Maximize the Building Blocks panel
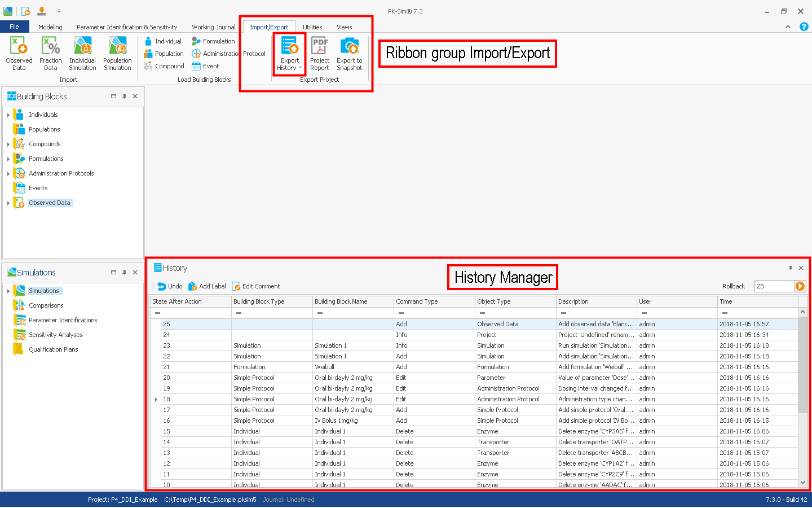This screenshot has height=508, width=812. tap(113, 97)
